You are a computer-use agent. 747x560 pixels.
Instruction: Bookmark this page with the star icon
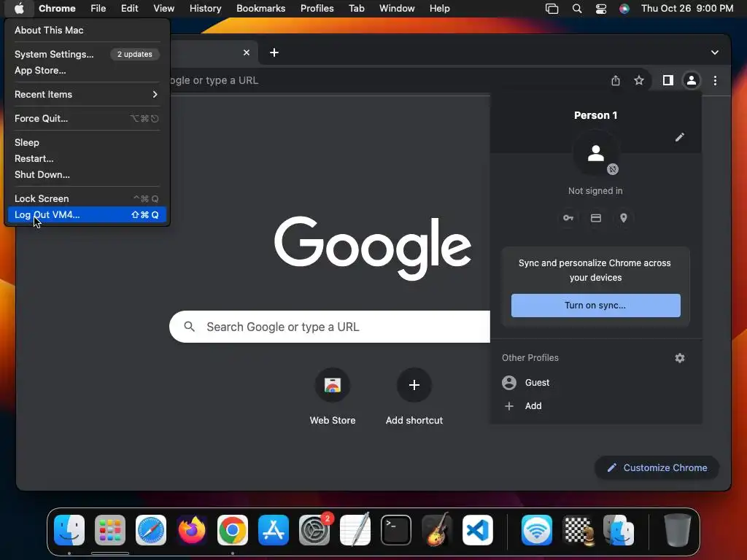click(639, 80)
